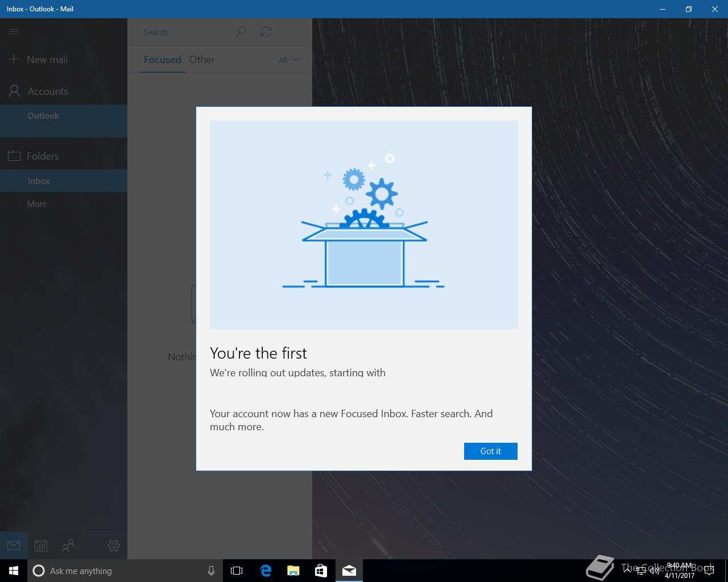This screenshot has height=582, width=728.
Task: Click the New mail plus icon
Action: click(14, 59)
